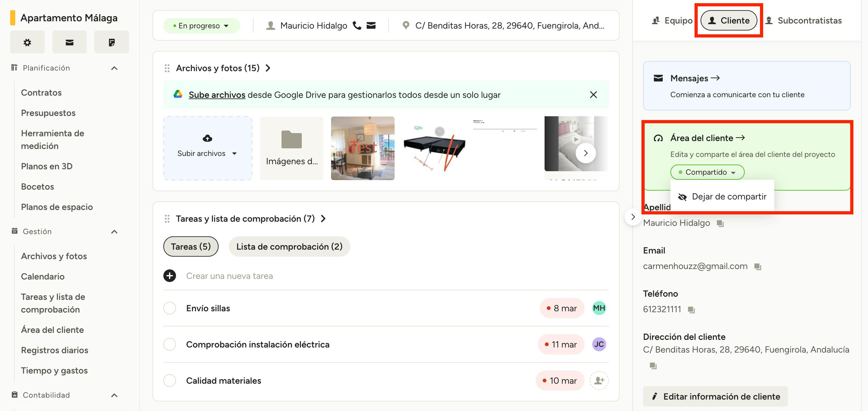Copy the email address with copy icon
This screenshot has height=411, width=868.
coord(757,266)
